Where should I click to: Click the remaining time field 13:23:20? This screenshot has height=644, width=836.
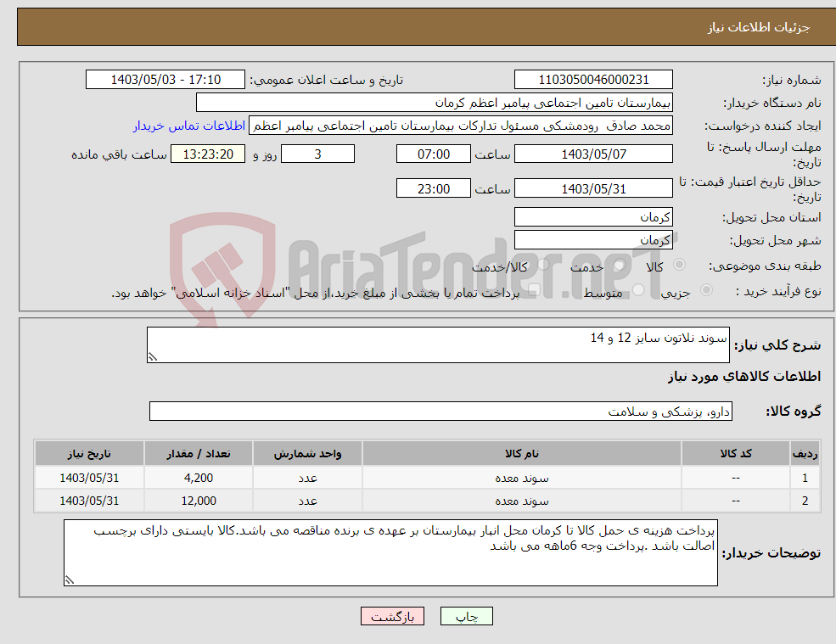(208, 154)
